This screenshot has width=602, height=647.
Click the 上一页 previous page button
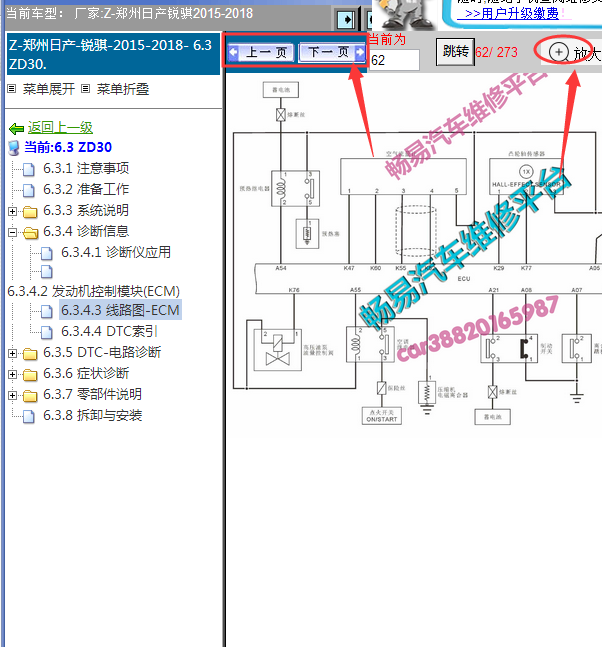(261, 52)
